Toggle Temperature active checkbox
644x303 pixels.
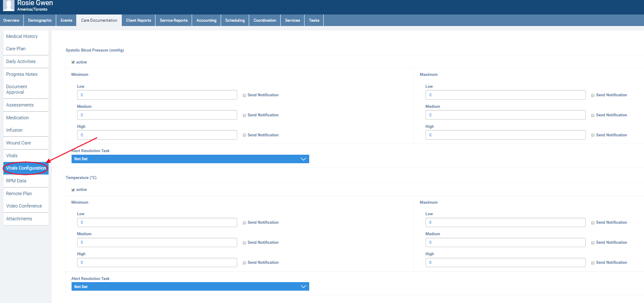tap(73, 190)
